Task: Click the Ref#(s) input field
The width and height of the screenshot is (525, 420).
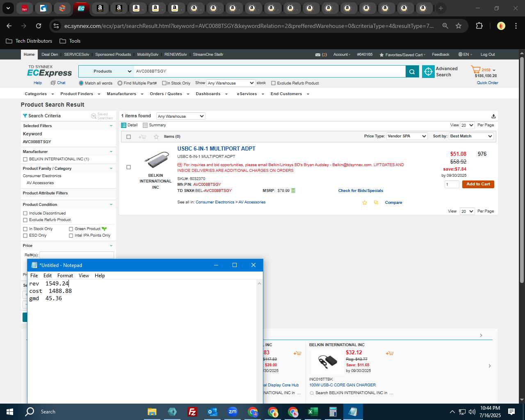Action: coord(77,255)
